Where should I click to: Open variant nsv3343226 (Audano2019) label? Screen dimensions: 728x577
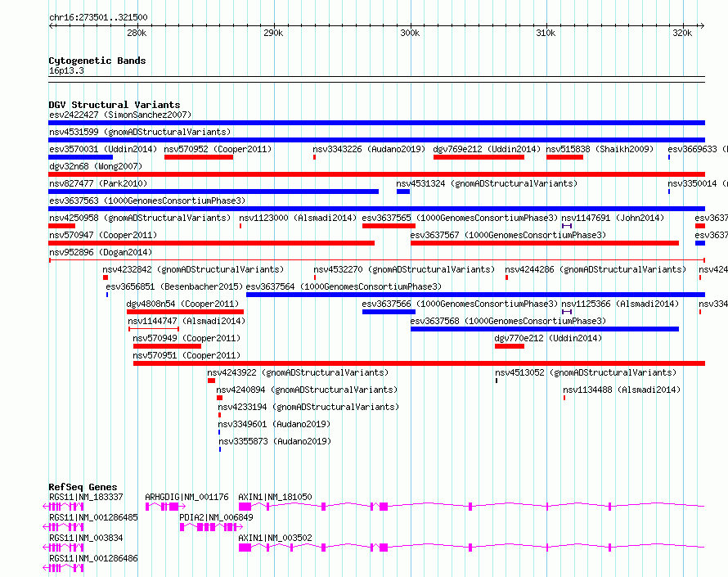369,149
